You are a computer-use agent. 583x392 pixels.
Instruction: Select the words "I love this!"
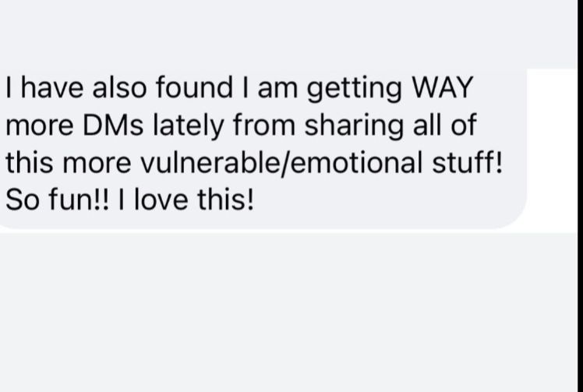(x=186, y=200)
